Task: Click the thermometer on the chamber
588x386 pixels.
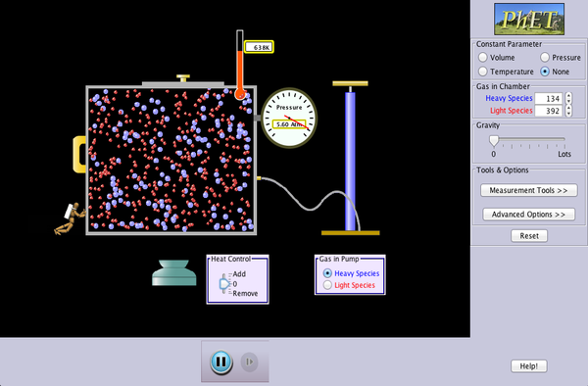Action: tap(240, 65)
